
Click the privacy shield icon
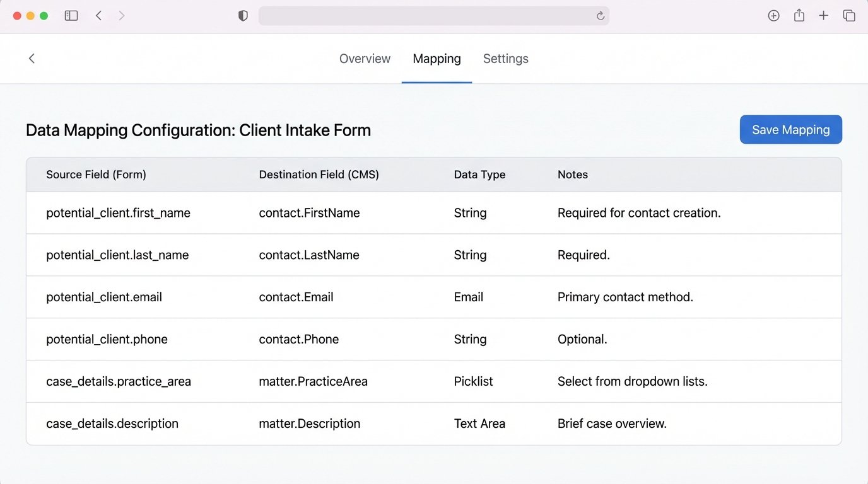[x=242, y=15]
